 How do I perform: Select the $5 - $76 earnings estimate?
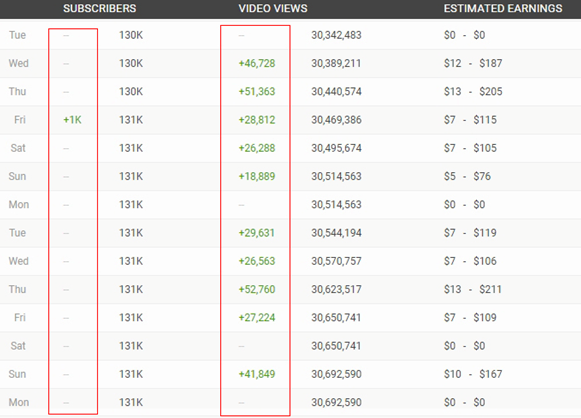(467, 176)
